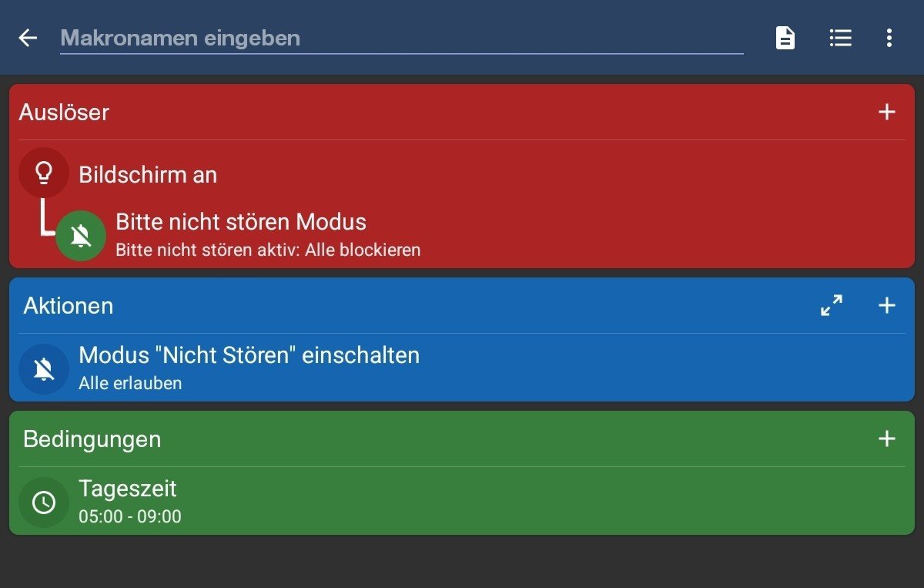Add a new action with Aktionen plus
The height and width of the screenshot is (588, 924).
(x=887, y=306)
